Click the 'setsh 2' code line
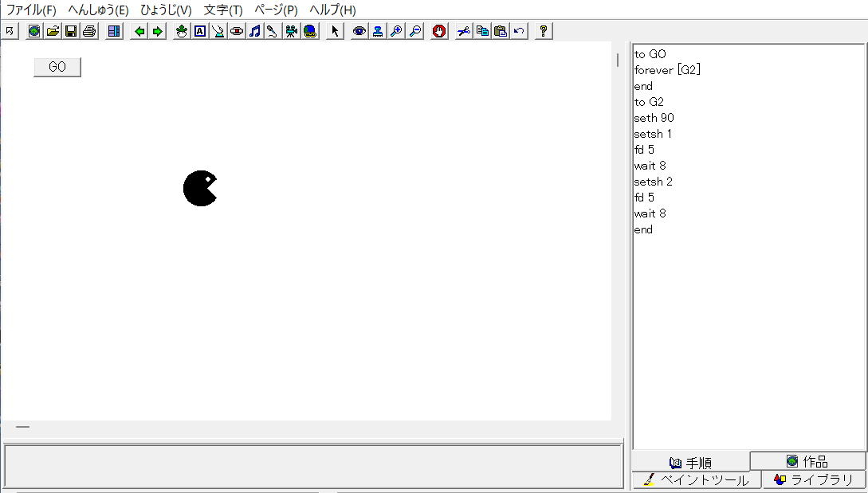The height and width of the screenshot is (493, 868). [654, 182]
